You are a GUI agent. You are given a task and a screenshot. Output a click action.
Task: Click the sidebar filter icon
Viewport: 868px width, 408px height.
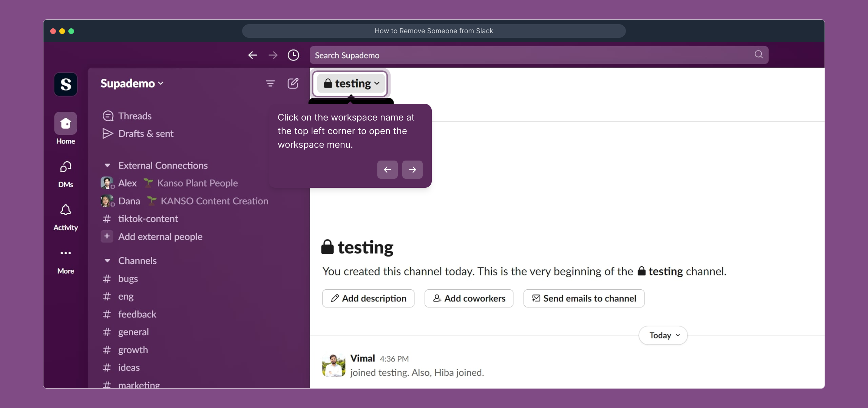270,83
